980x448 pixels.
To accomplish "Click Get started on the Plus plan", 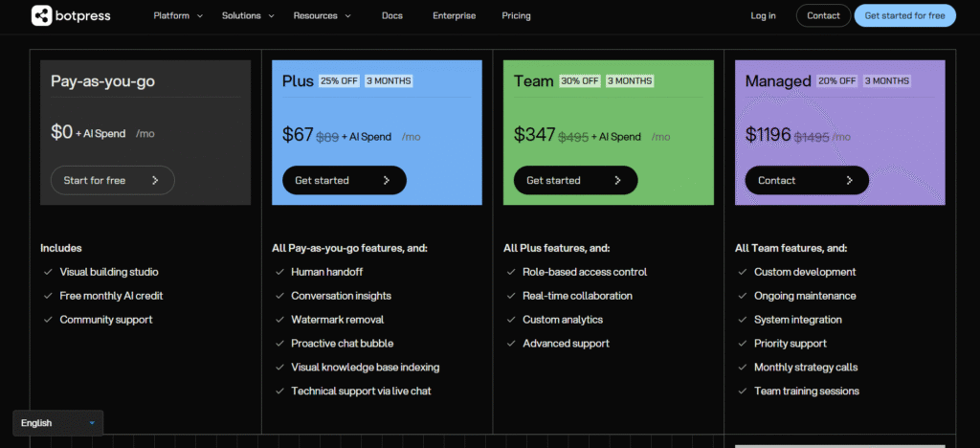I will point(345,180).
